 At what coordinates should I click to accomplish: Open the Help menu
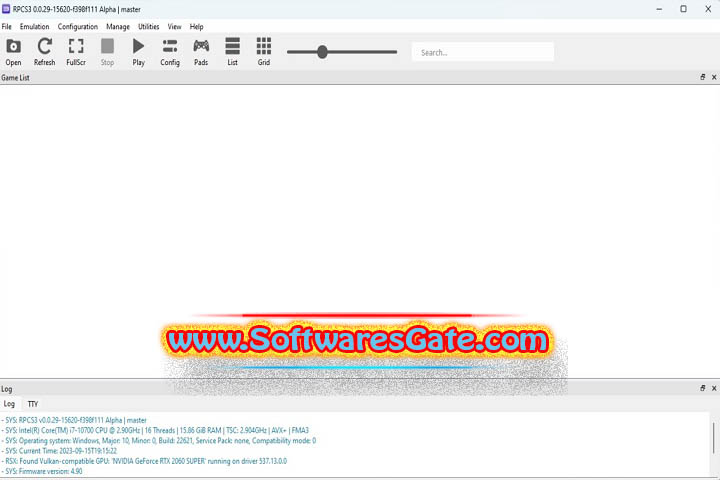[x=197, y=27]
